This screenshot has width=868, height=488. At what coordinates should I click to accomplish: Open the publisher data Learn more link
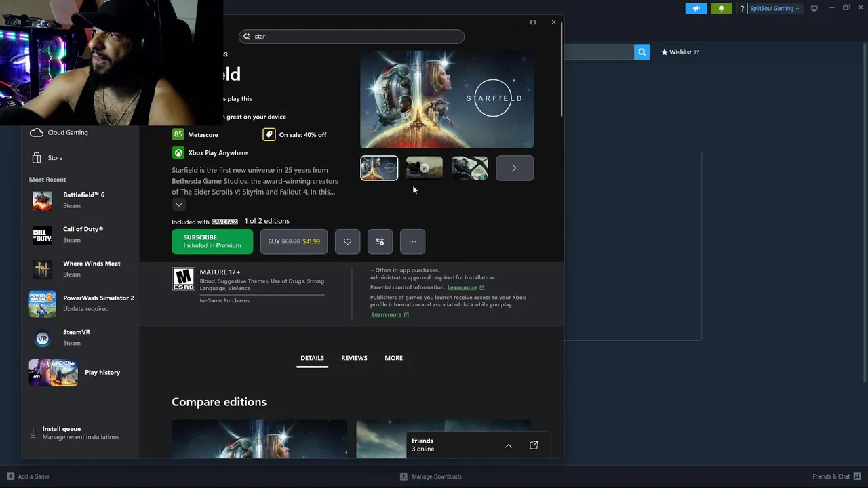(x=391, y=314)
